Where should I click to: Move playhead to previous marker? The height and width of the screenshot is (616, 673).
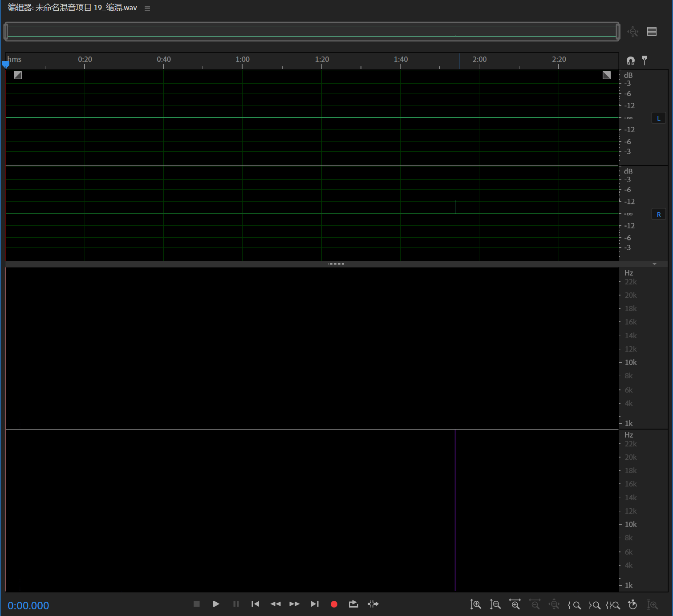[255, 604]
